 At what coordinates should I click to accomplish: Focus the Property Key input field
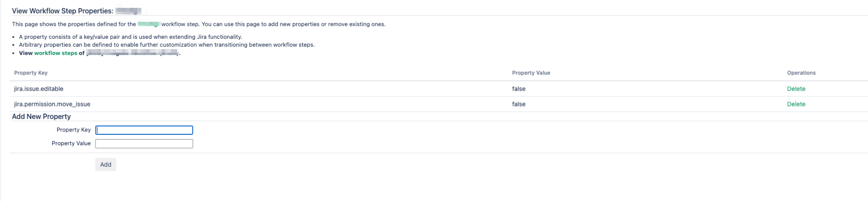point(144,130)
